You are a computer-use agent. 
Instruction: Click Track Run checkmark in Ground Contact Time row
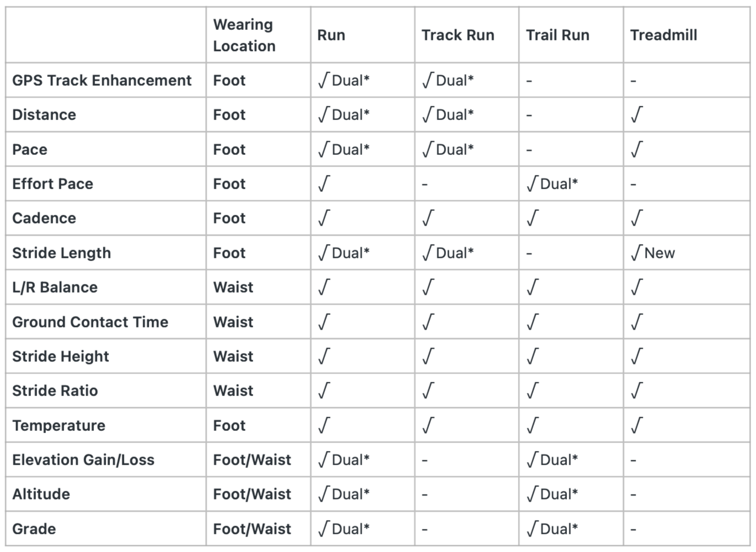coord(428,322)
